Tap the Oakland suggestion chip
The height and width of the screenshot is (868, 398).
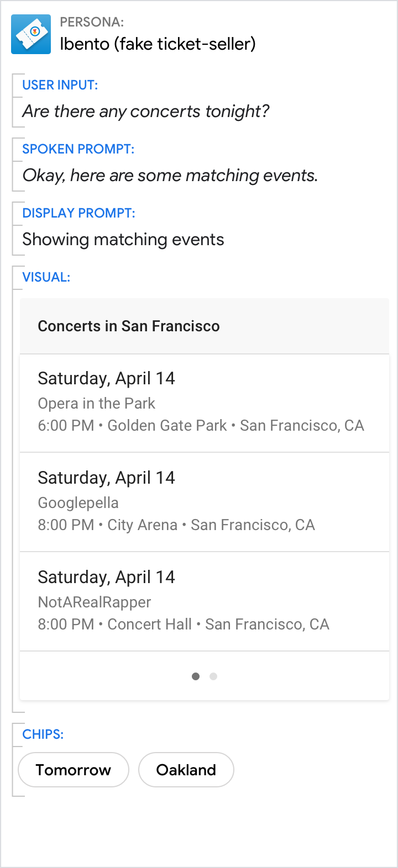[186, 770]
